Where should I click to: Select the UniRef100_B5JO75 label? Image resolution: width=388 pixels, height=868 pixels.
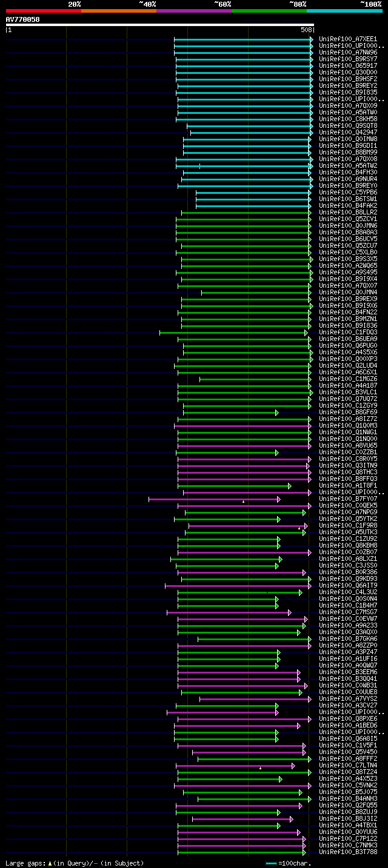[x=349, y=792]
